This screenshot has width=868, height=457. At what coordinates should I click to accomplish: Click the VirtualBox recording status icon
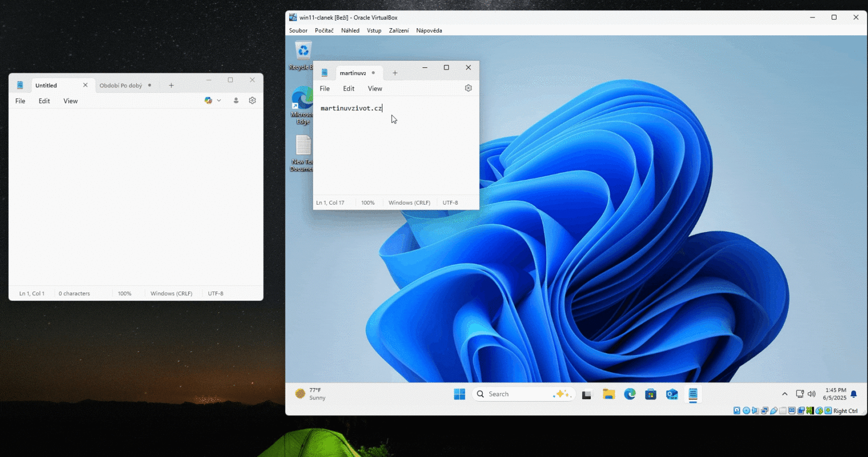pos(801,411)
